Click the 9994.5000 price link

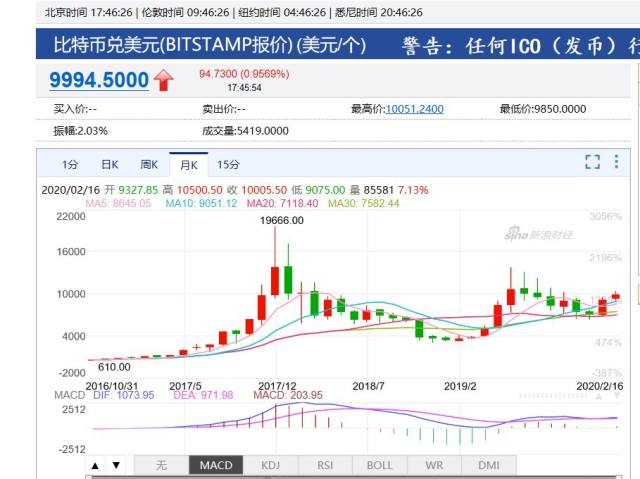[99, 80]
